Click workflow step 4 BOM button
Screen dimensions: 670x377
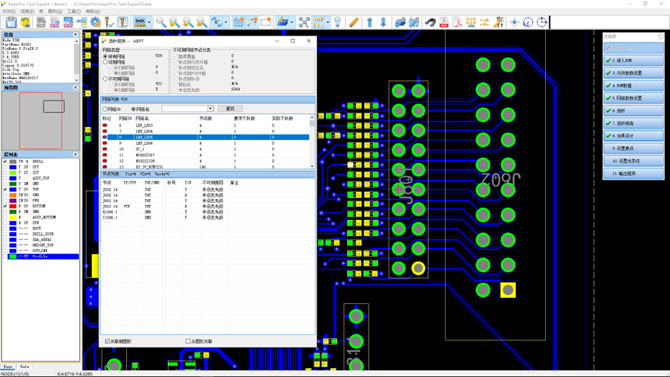(634, 85)
